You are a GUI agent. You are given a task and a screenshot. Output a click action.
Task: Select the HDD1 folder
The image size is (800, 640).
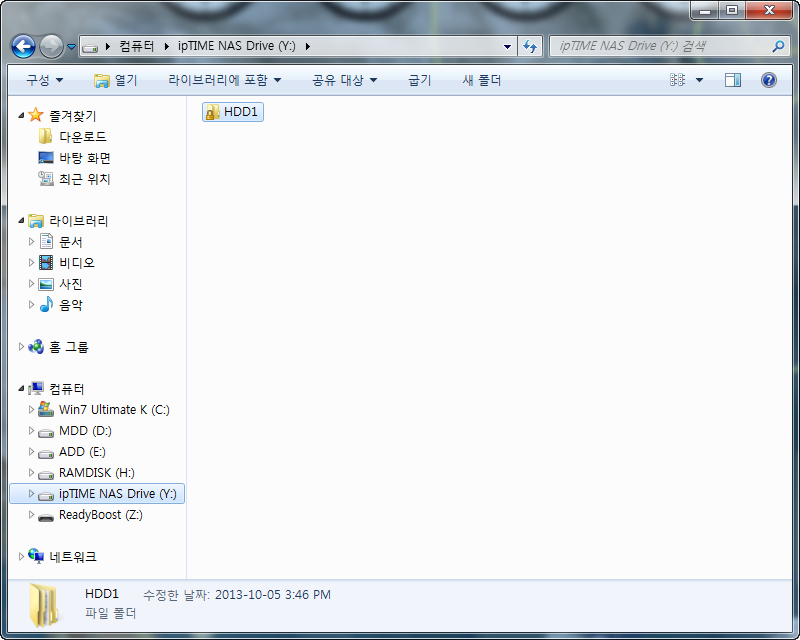tap(233, 112)
